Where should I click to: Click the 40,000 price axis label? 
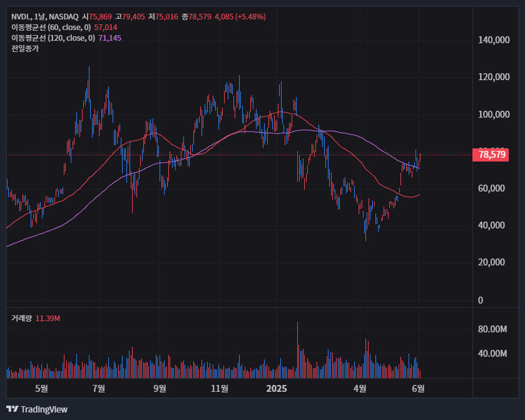point(491,225)
